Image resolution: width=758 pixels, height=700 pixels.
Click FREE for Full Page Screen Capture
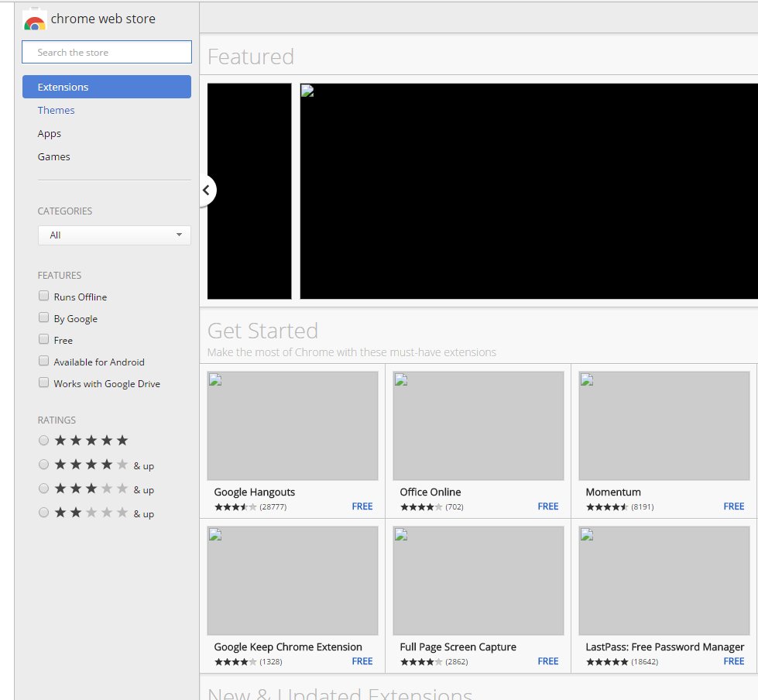click(547, 661)
